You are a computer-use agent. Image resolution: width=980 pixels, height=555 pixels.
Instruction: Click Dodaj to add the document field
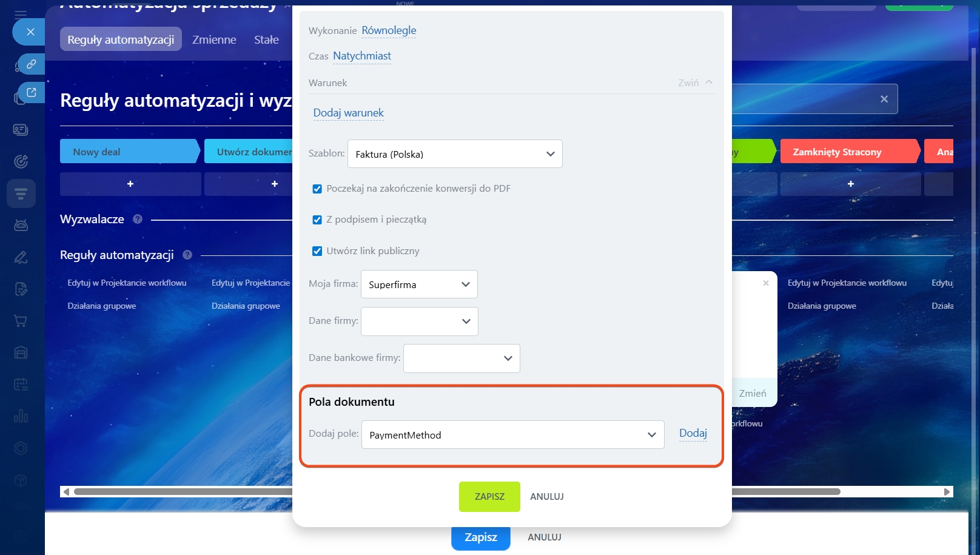pos(693,433)
